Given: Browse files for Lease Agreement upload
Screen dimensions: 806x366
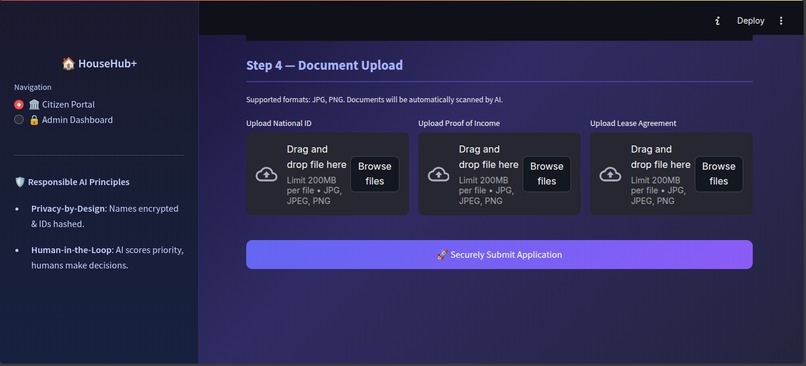Looking at the screenshot, I should point(719,174).
